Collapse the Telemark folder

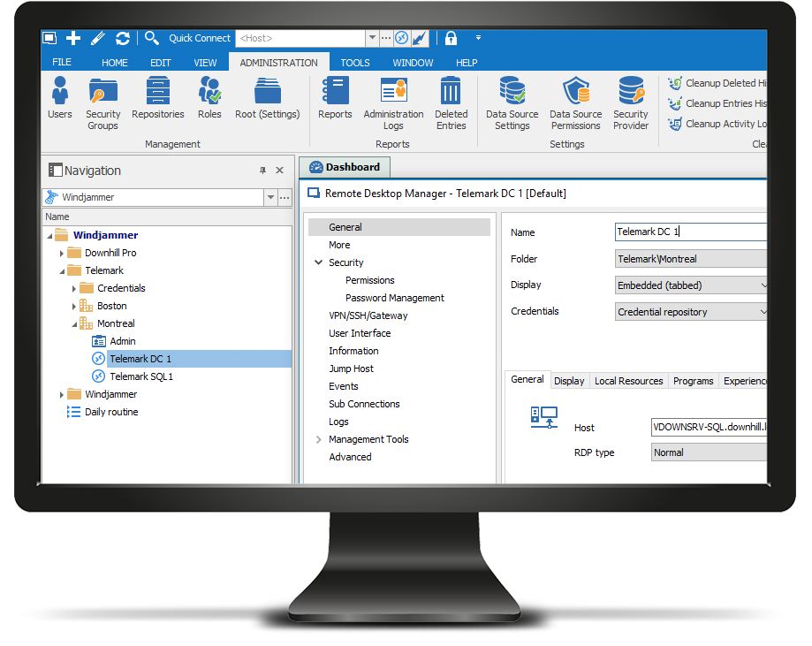(x=62, y=271)
